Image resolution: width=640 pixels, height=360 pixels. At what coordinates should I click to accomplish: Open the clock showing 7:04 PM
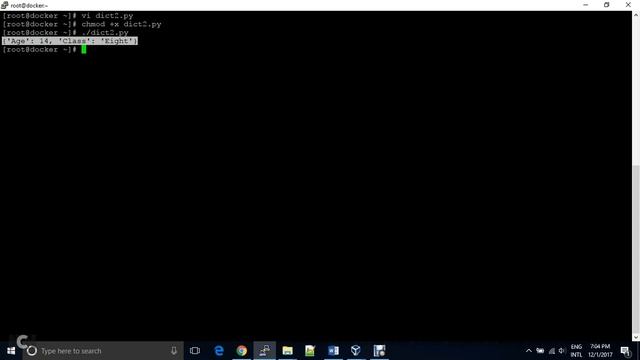point(600,351)
